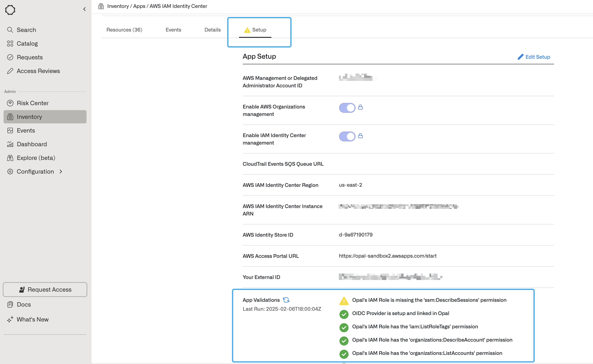Open Search from the sidebar
593x364 pixels.
click(26, 30)
